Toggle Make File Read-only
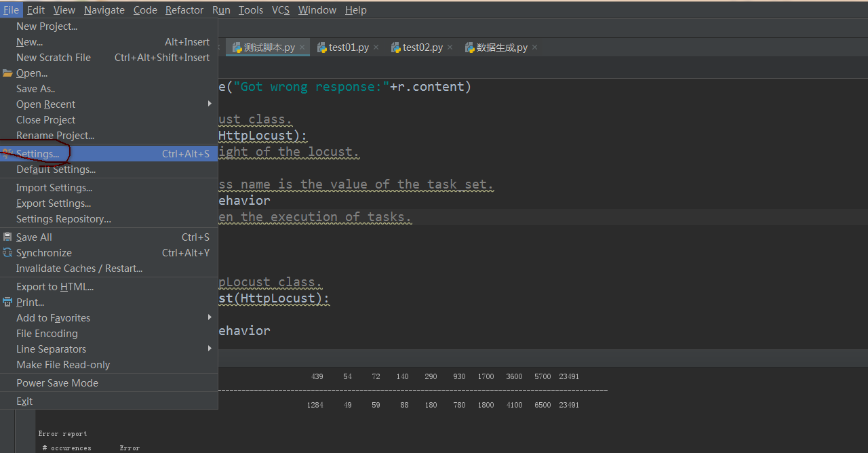Viewport: 868px width, 453px height. (x=63, y=365)
